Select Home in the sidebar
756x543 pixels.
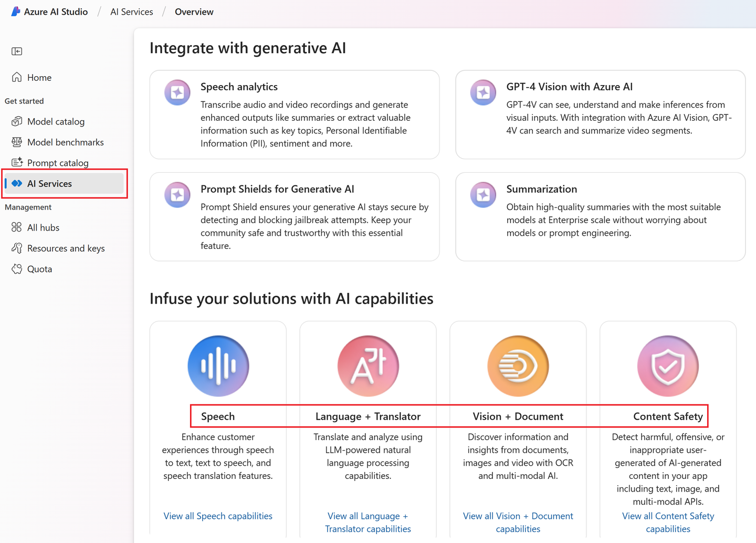(x=39, y=77)
